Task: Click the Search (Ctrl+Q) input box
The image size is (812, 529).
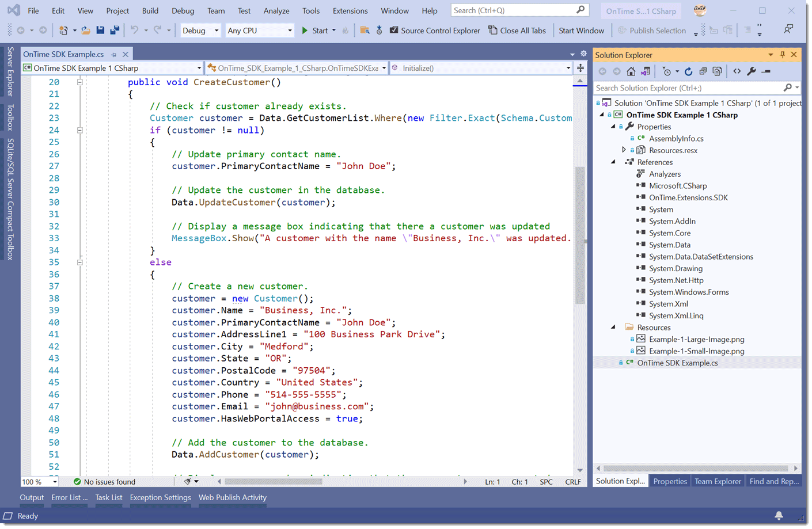Action: click(519, 10)
